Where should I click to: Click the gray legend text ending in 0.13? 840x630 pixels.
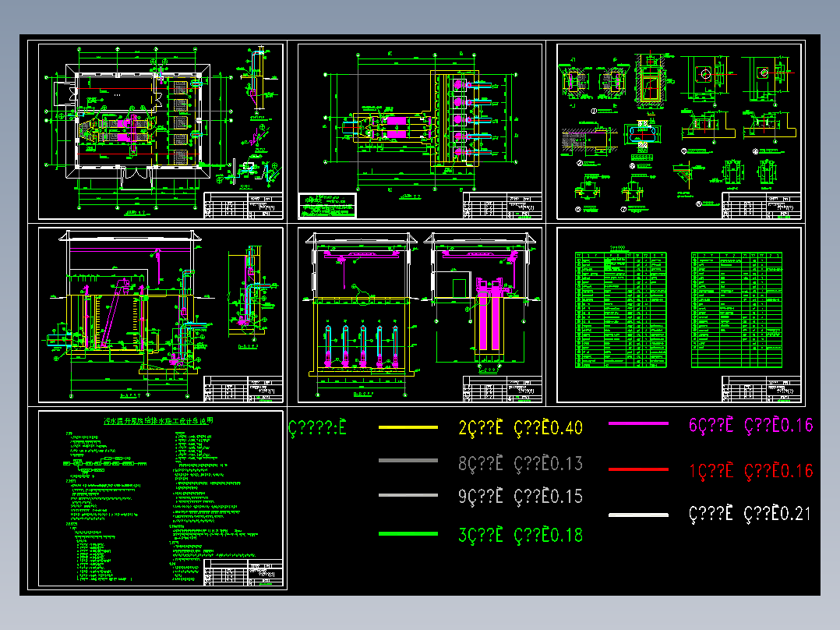(x=521, y=464)
